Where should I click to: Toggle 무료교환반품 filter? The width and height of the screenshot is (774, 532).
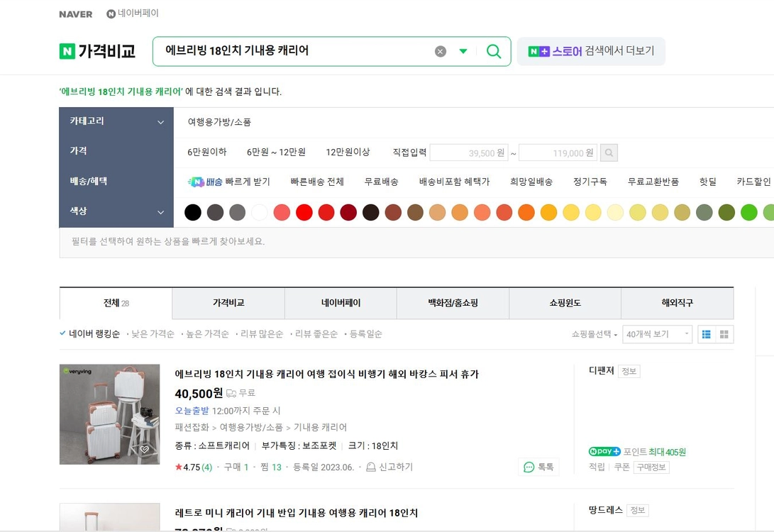point(653,182)
